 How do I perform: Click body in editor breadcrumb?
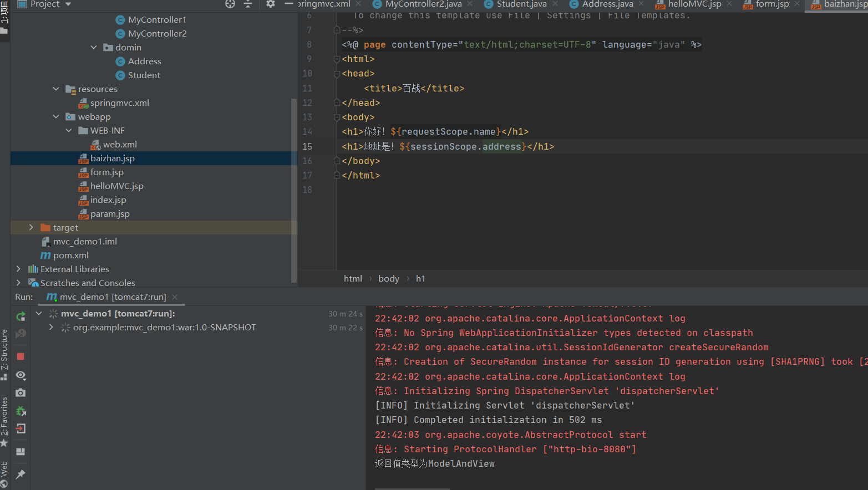pyautogui.click(x=388, y=278)
